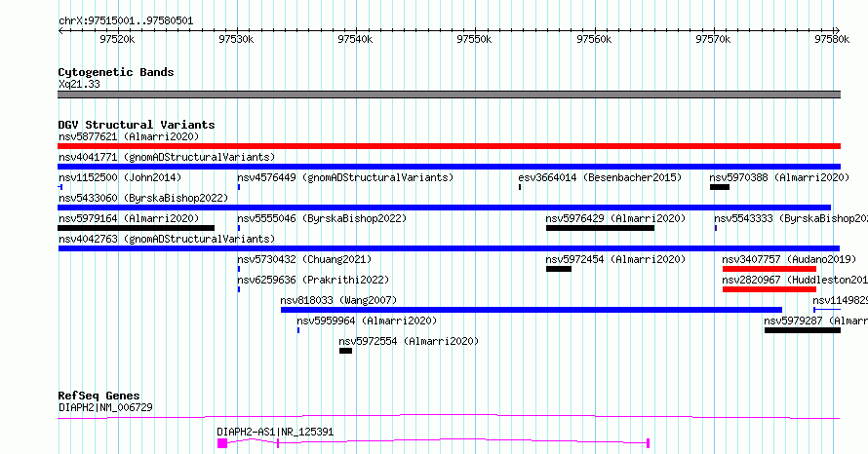Click the 97580k ruler tick label
This screenshot has width=868, height=454.
point(832,39)
